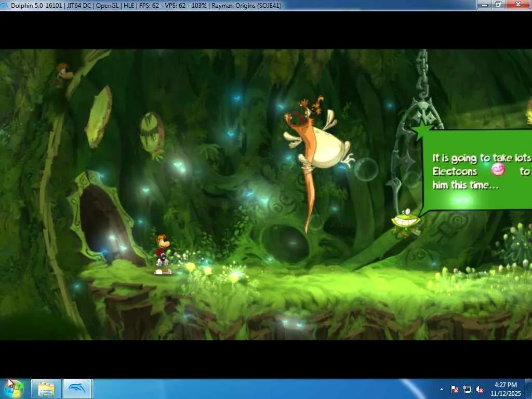Open the network status tray icon
The height and width of the screenshot is (399, 532).
point(467,389)
